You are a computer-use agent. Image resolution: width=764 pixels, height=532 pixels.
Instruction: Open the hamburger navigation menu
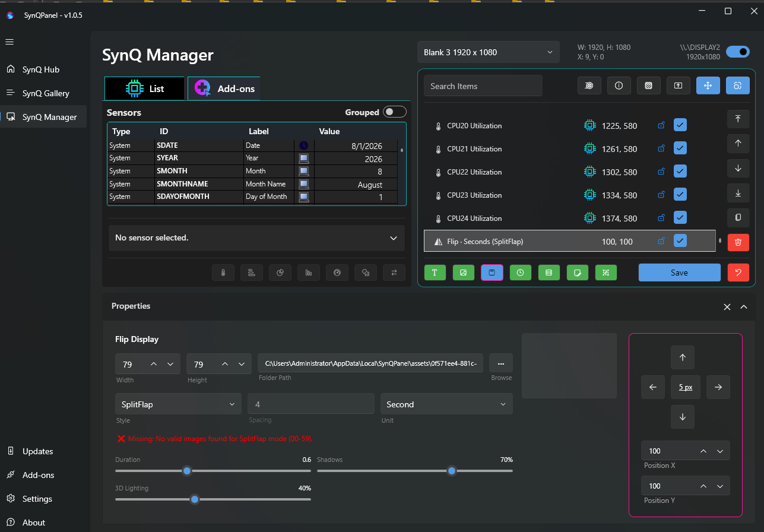(9, 42)
